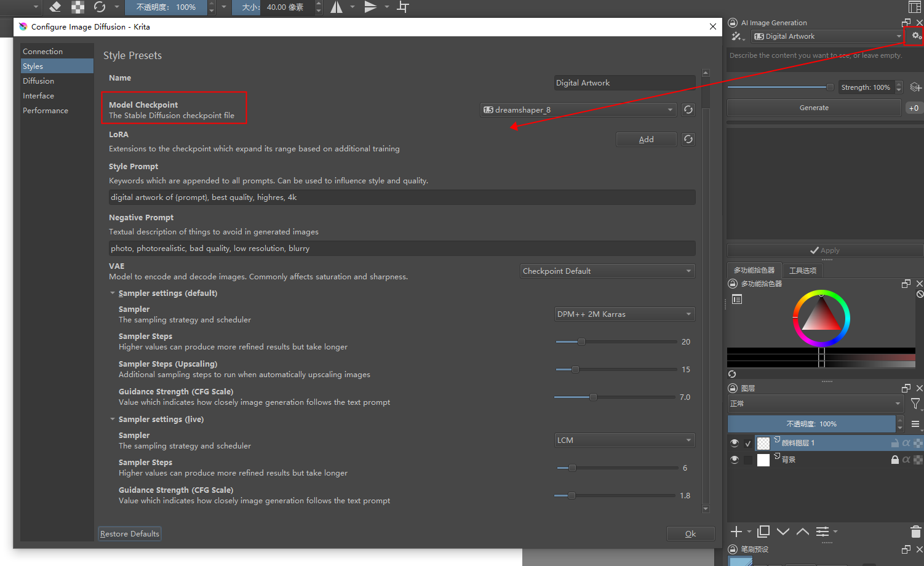
Task: Click Restore Defaults button
Action: point(130,533)
